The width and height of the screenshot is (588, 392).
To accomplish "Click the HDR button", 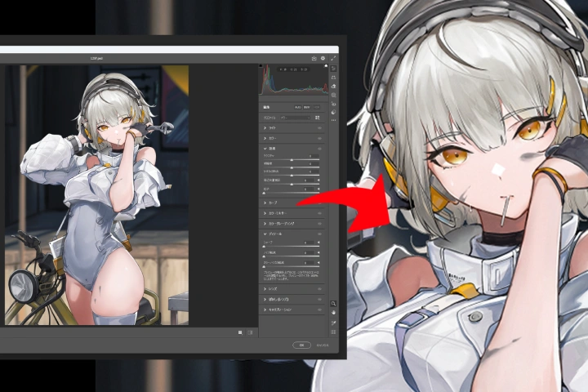I will (317, 107).
